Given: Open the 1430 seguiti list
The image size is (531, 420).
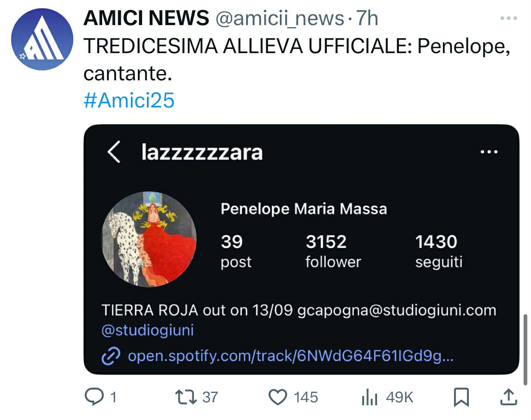Looking at the screenshot, I should (438, 251).
